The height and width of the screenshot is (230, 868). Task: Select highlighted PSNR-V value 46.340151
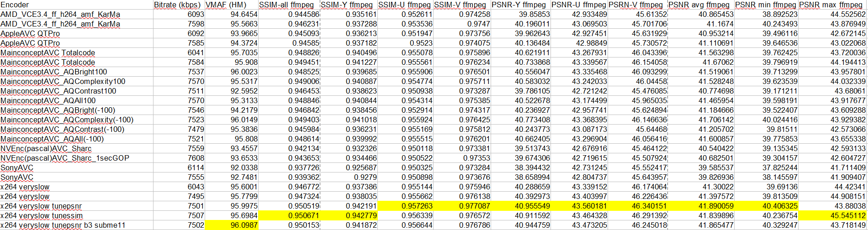point(638,206)
